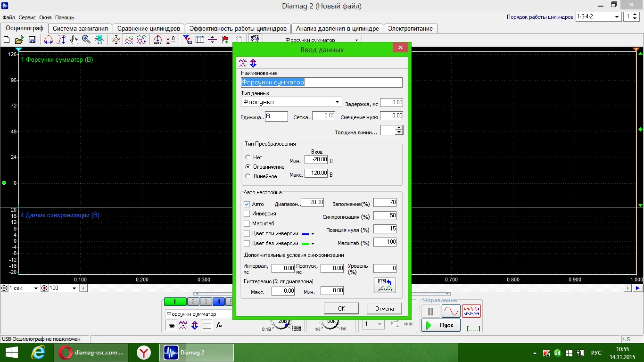The width and height of the screenshot is (644, 362).
Task: Select the red sine wave mode button
Action: coord(451,311)
